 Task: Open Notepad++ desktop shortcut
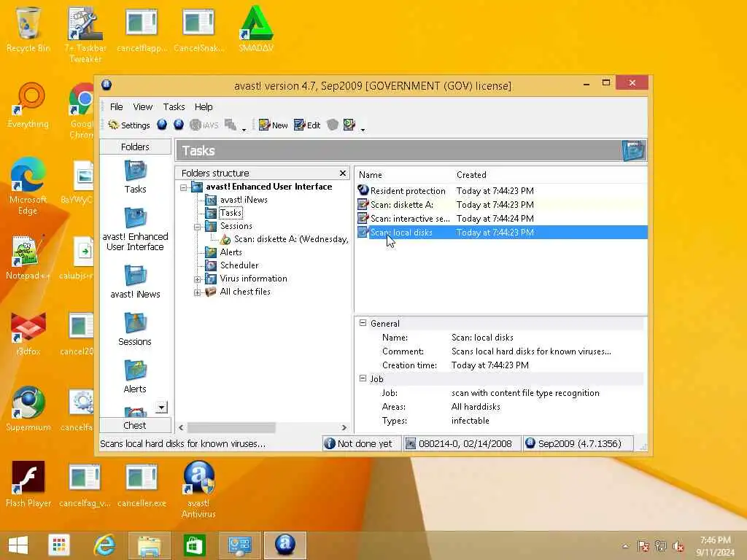tap(28, 257)
